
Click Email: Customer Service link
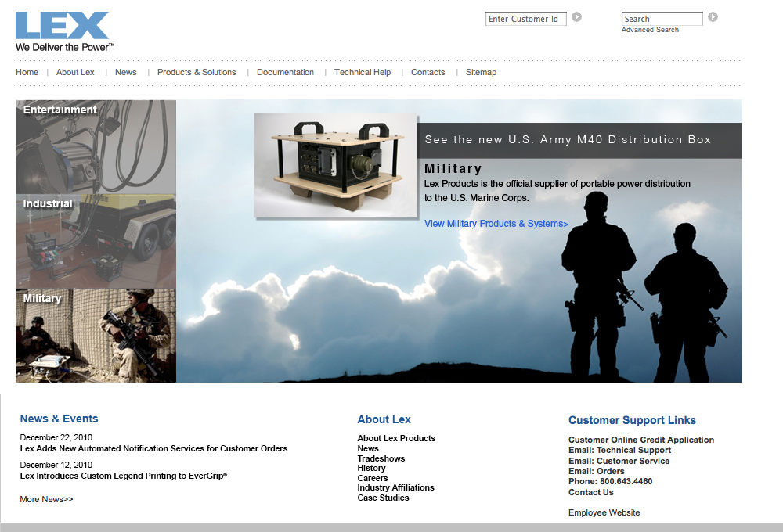click(x=619, y=461)
